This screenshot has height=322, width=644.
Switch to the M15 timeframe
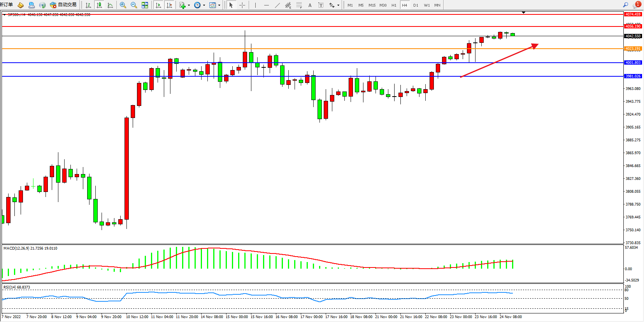point(372,5)
